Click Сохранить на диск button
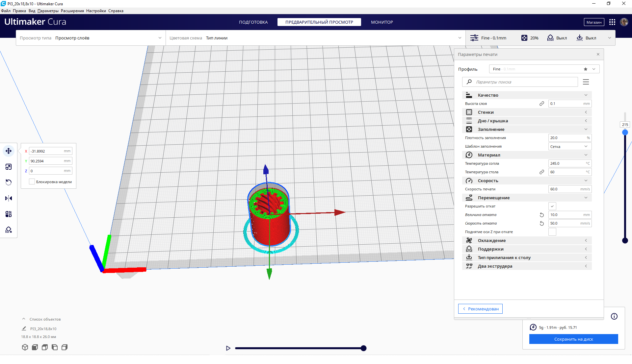This screenshot has width=632, height=364. click(x=573, y=339)
